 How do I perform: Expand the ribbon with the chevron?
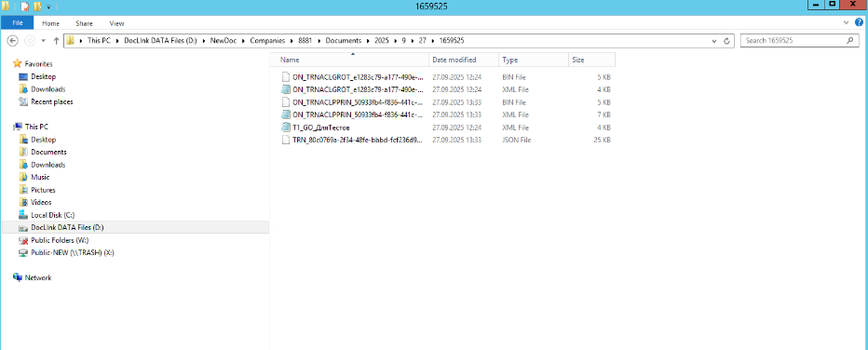tap(846, 22)
